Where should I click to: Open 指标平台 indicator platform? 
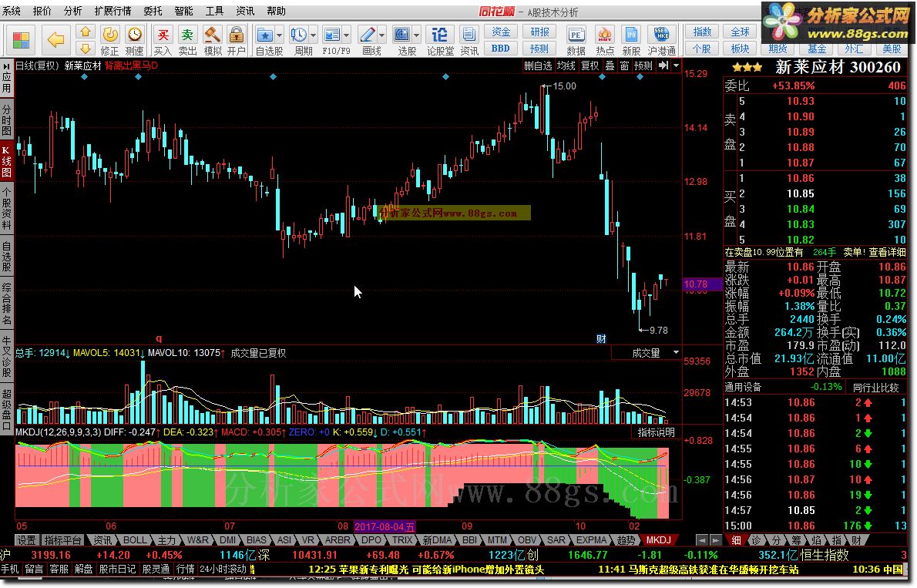click(x=63, y=539)
